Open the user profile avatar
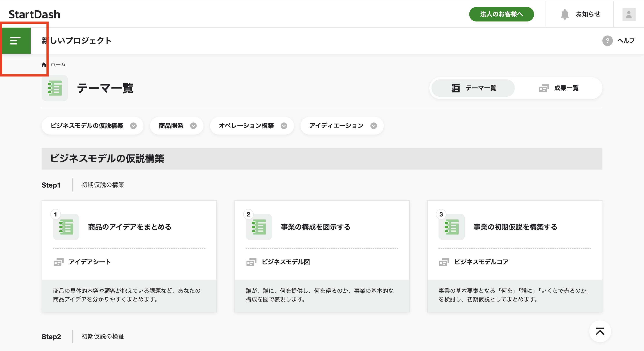The width and height of the screenshot is (644, 351). pyautogui.click(x=628, y=14)
